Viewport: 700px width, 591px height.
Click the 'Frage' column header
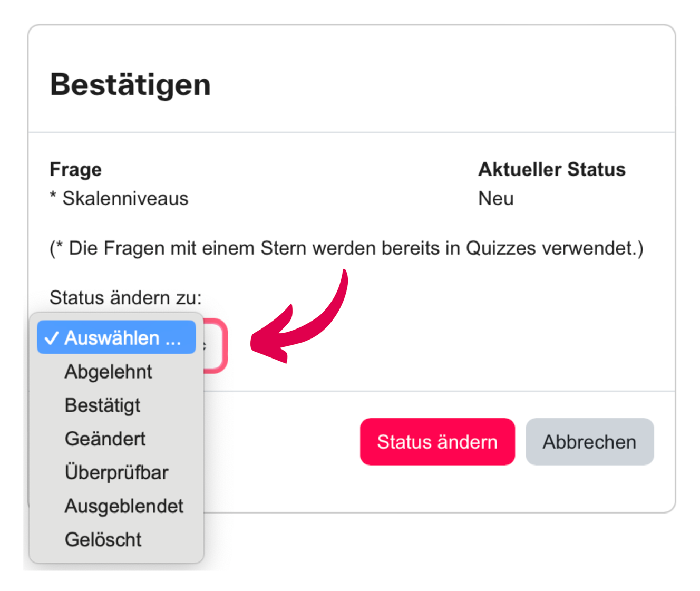[75, 170]
